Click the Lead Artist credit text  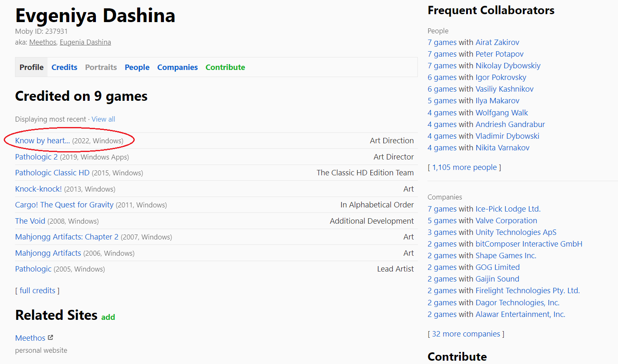[395, 269]
